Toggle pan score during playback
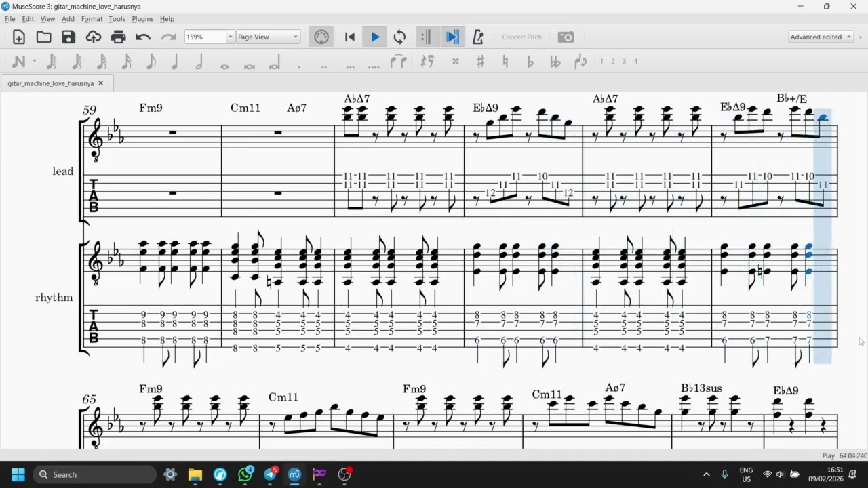The height and width of the screenshot is (488, 868). [x=452, y=37]
